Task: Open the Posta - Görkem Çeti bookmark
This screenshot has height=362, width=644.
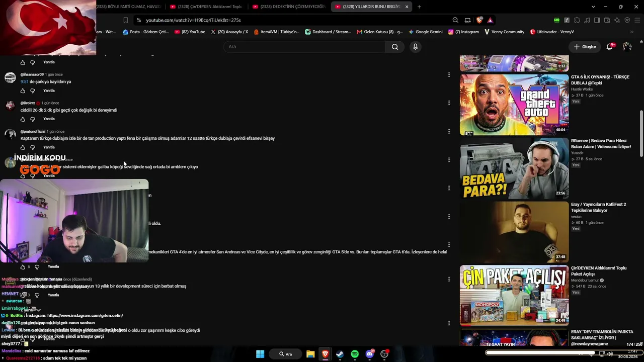Action: [x=146, y=32]
